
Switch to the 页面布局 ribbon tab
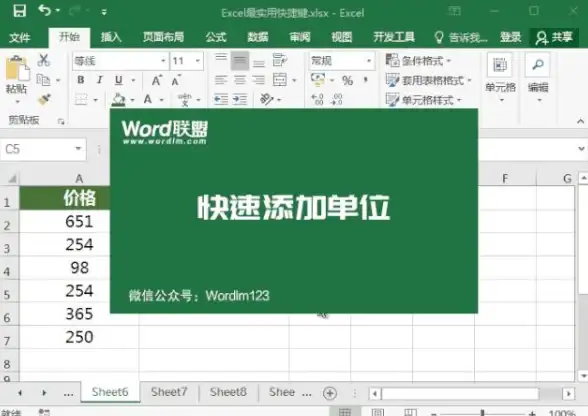(164, 37)
